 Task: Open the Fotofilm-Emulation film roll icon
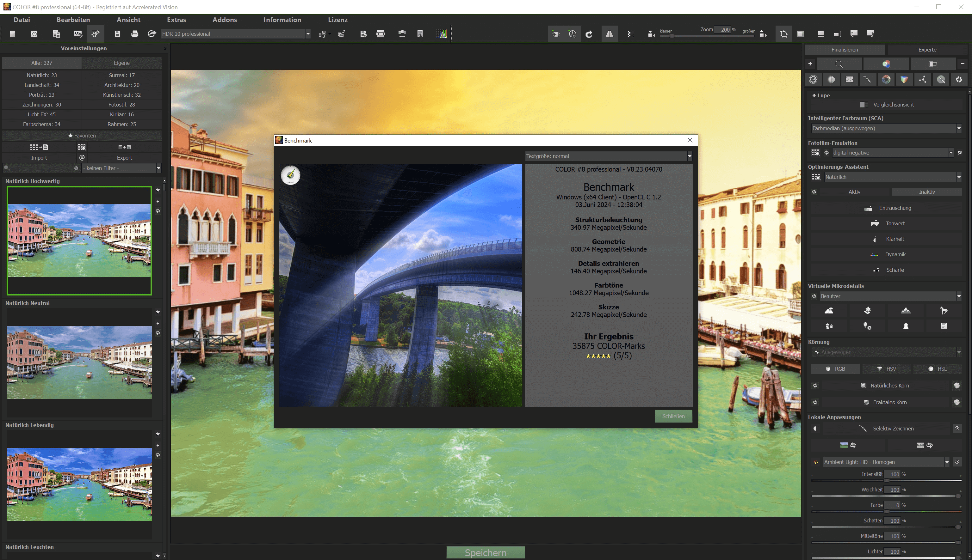point(816,153)
